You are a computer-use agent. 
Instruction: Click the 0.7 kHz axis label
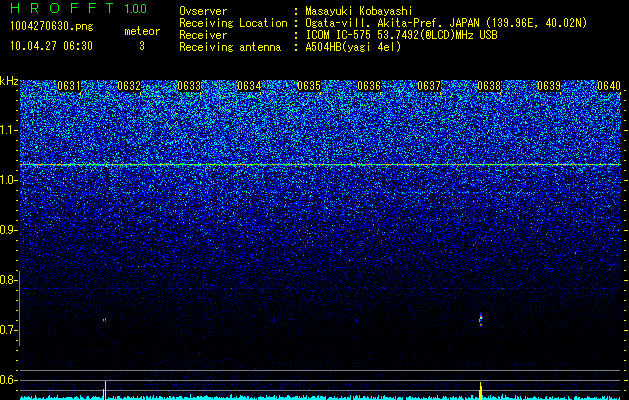tap(9, 330)
